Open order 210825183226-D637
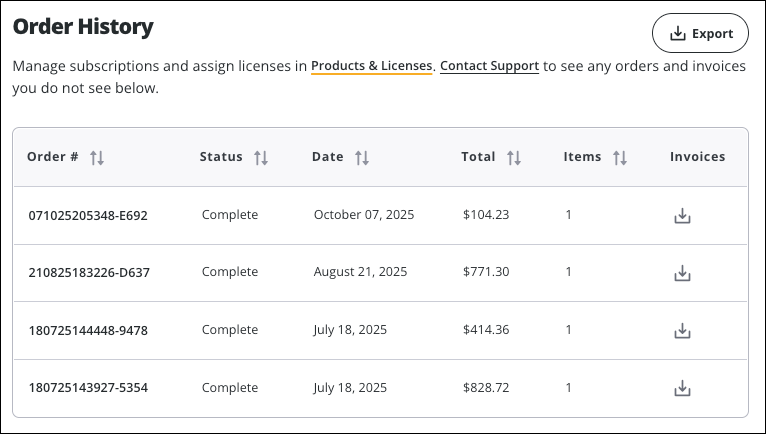This screenshot has height=434, width=766. (88, 273)
